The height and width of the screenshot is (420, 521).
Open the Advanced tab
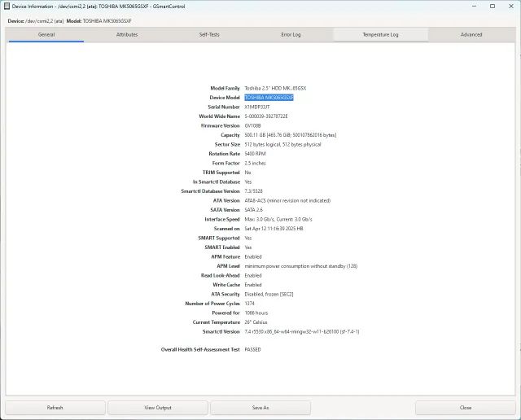coord(471,34)
